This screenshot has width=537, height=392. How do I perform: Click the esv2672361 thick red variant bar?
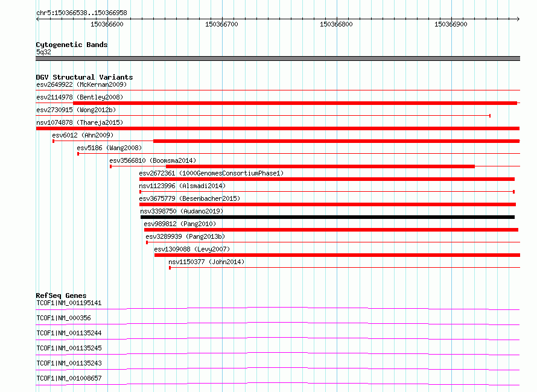point(326,179)
